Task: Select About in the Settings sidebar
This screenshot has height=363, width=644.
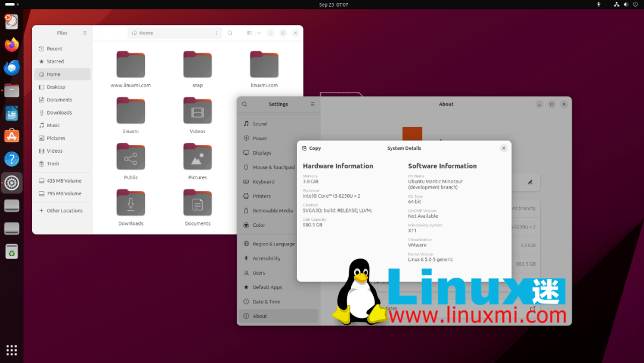Action: point(259,316)
